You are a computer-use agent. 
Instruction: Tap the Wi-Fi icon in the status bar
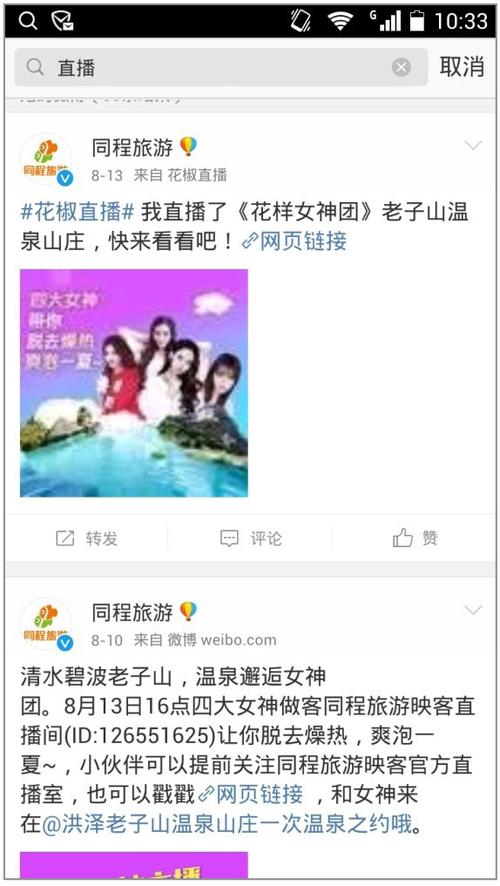click(x=341, y=21)
